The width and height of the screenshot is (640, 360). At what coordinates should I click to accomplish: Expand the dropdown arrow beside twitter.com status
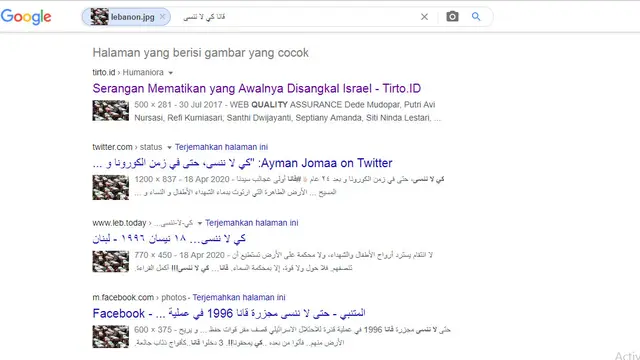169,147
